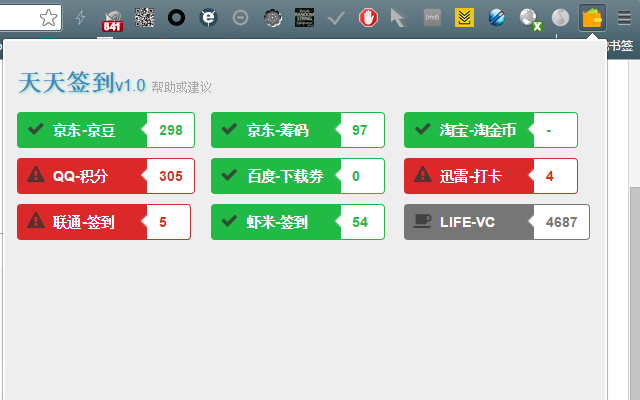Click the 虾米-签到 value 54
The image size is (640, 400).
[x=360, y=222]
